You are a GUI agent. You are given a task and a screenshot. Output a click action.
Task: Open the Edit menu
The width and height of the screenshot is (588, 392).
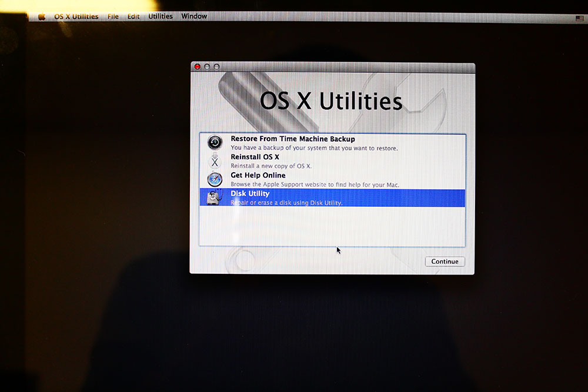(x=133, y=16)
